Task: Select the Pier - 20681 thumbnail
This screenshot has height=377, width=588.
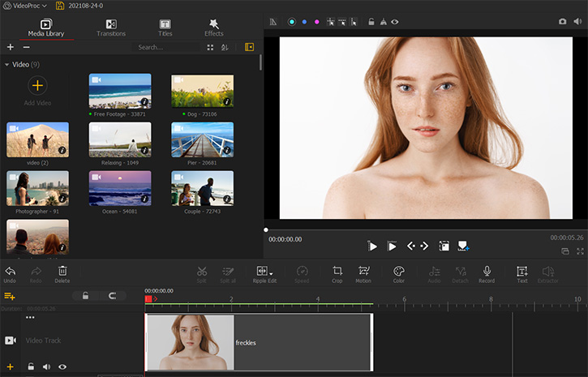Action: point(202,139)
